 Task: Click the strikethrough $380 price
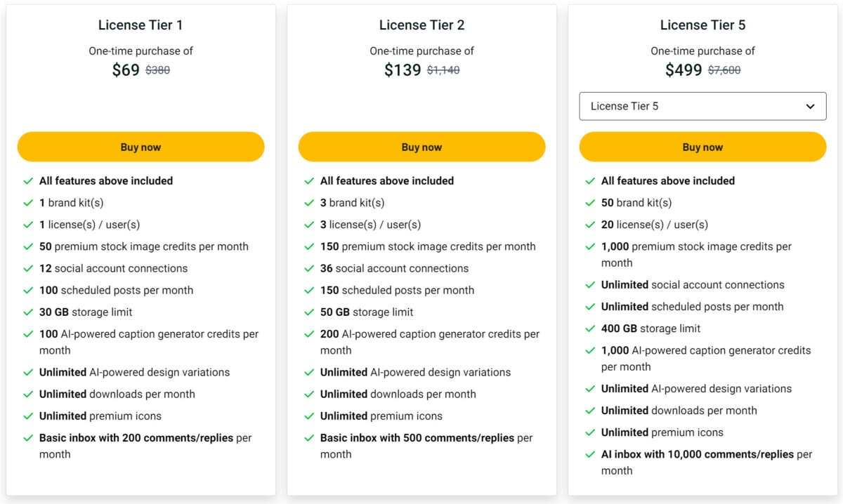[x=157, y=69]
